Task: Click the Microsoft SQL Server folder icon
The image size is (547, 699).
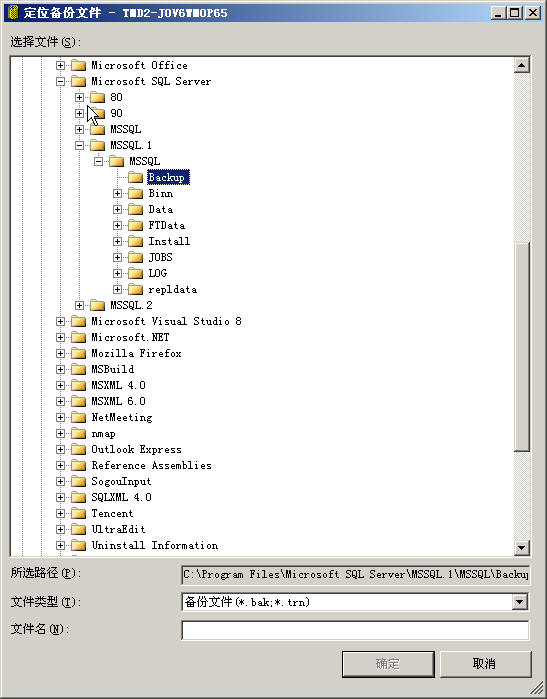Action: point(78,82)
